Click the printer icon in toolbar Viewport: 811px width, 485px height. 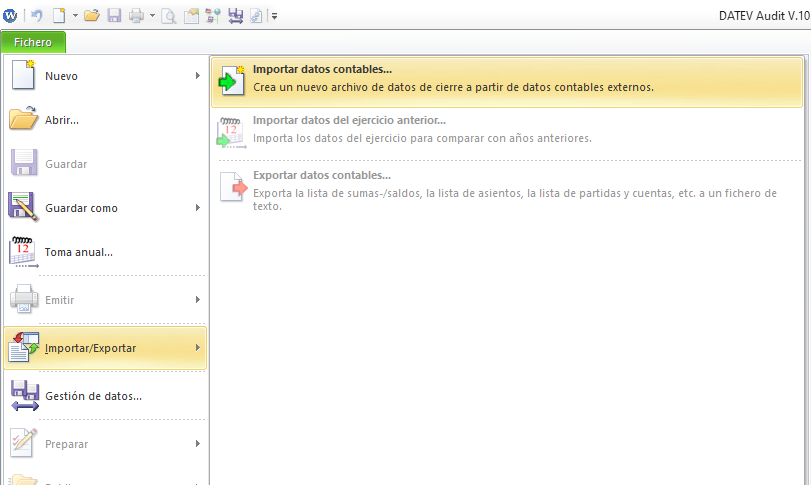click(x=137, y=16)
